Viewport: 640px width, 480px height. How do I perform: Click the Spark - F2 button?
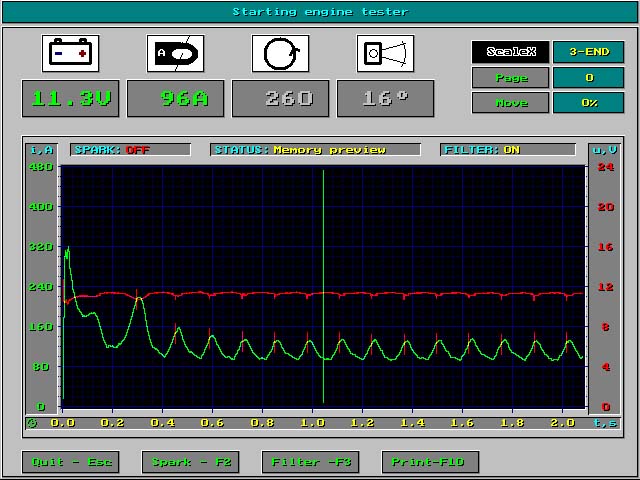[191, 462]
